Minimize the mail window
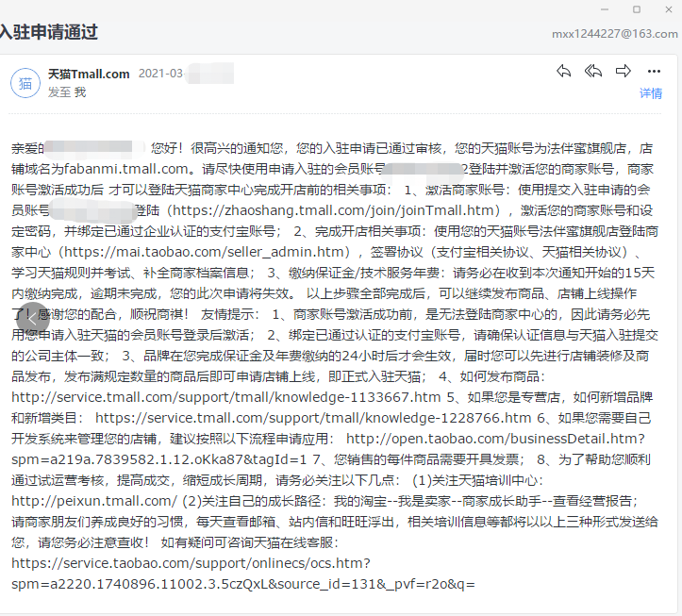 [x=605, y=9]
